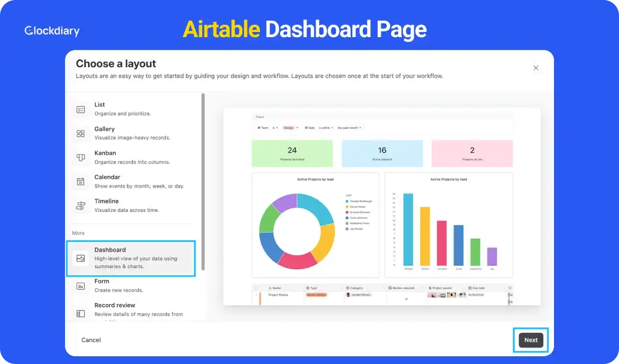Viewport: 619px width, 364px height.
Task: Open the Date 'is within' operator dropdown
Action: [x=326, y=127]
